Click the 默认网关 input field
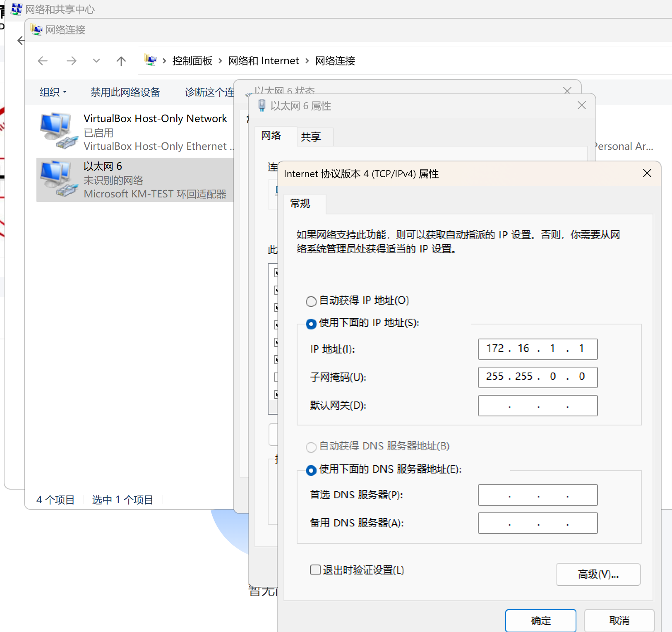This screenshot has width=672, height=632. click(x=538, y=405)
